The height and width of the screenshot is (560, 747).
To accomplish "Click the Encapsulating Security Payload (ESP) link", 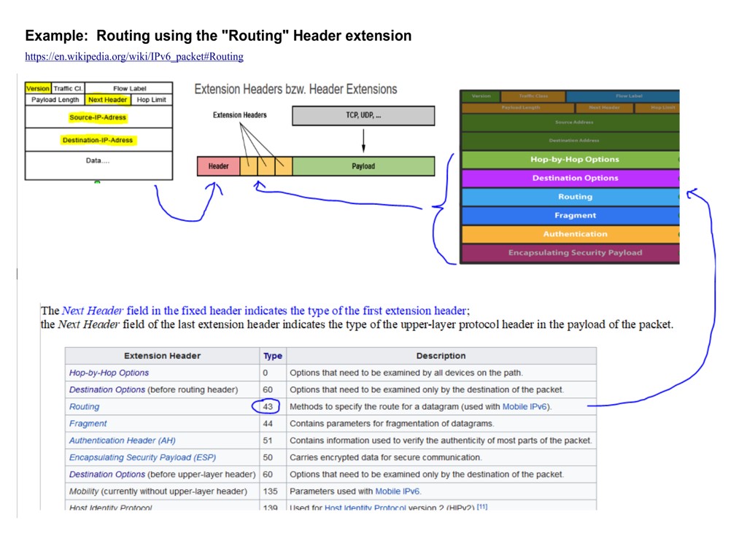I will [142, 457].
